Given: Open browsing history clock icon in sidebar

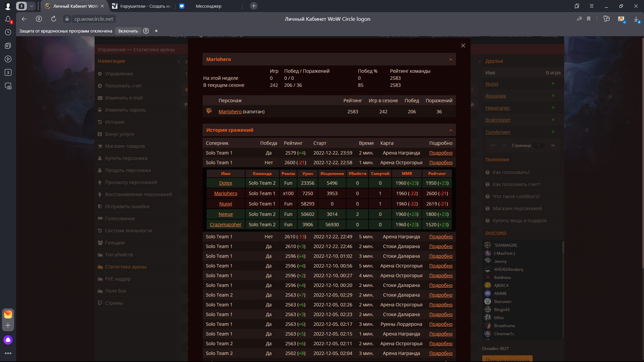Looking at the screenshot, I should pyautogui.click(x=8, y=32).
